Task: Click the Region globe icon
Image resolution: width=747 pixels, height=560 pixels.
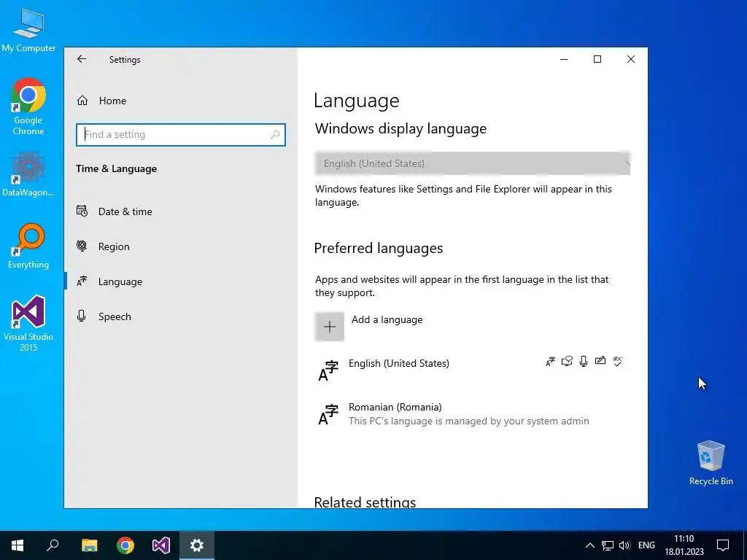Action: coord(82,246)
